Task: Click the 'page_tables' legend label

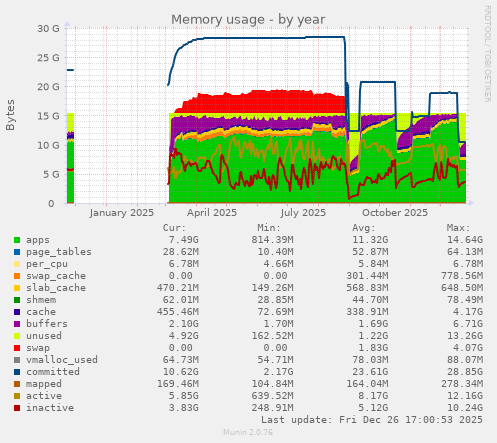Action: click(x=59, y=252)
